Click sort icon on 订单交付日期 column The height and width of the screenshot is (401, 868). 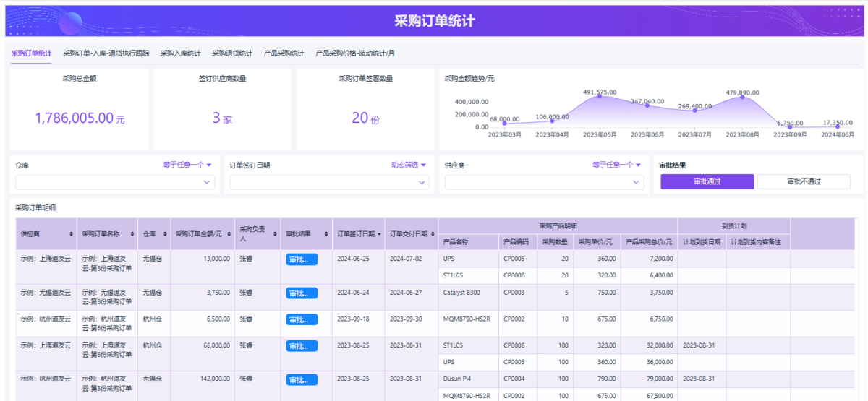[433, 234]
